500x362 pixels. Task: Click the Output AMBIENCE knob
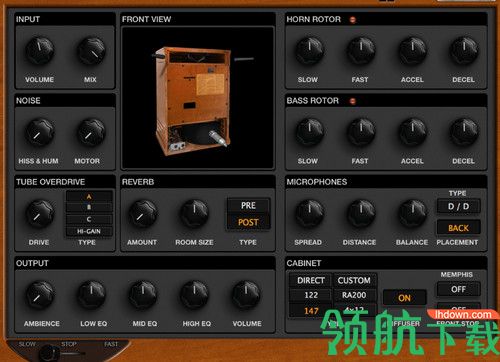[40, 295]
